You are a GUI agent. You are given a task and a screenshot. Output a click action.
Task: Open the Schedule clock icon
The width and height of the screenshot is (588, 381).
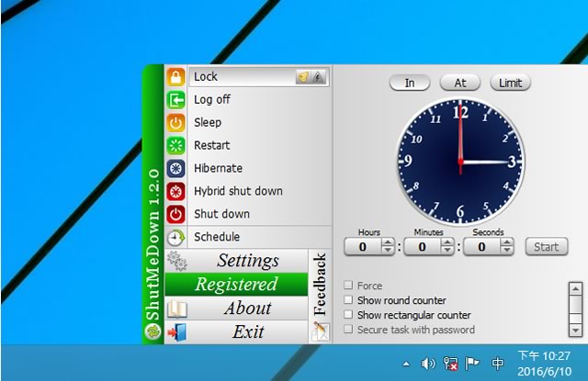[x=175, y=237]
